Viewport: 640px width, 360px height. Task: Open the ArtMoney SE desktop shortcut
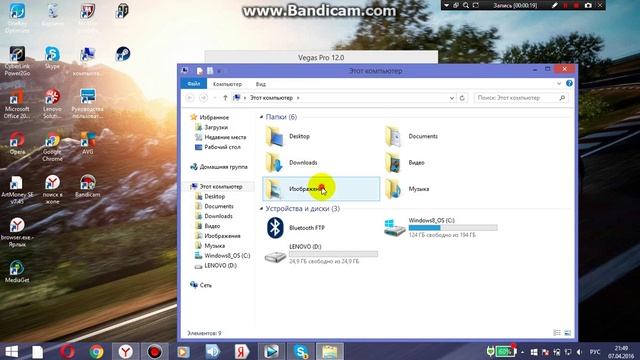(x=17, y=189)
